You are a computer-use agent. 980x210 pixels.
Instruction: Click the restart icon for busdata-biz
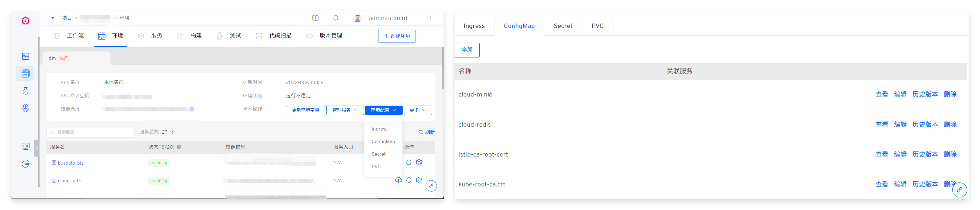point(409,162)
